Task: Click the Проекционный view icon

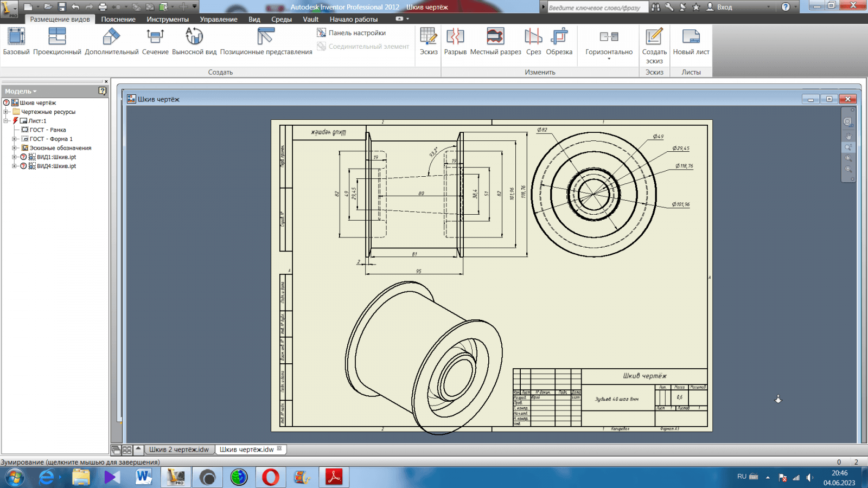Action: [57, 41]
